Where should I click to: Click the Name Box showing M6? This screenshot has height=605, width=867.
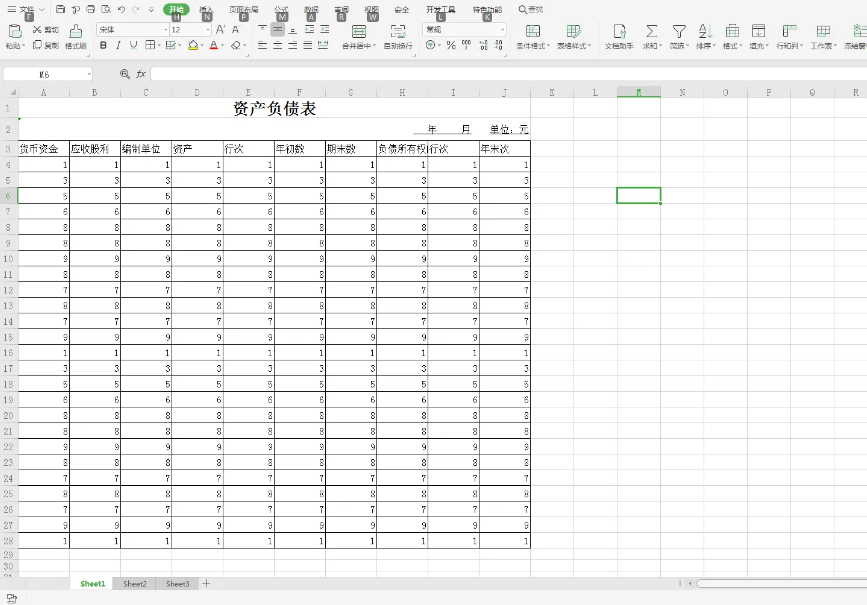tap(45, 74)
